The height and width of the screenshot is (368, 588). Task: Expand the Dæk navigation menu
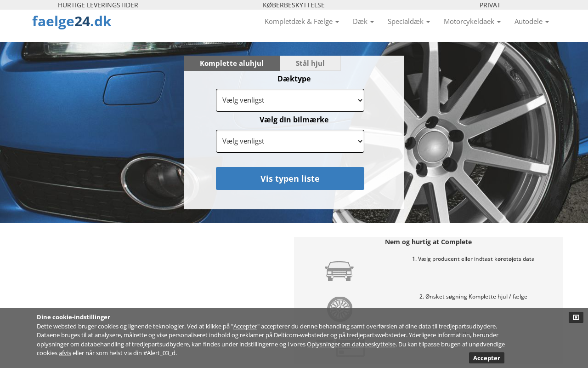tap(363, 22)
